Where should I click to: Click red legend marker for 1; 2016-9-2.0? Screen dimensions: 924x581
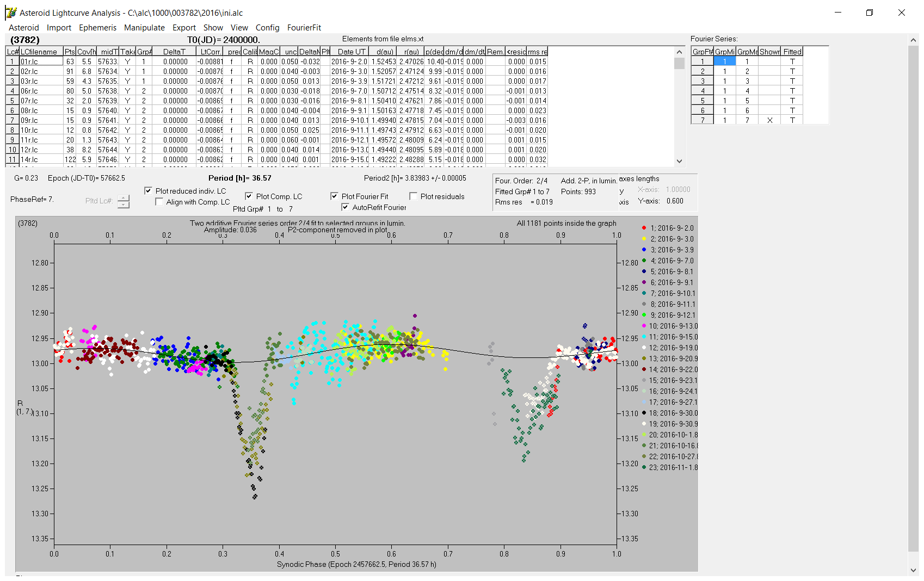[644, 228]
